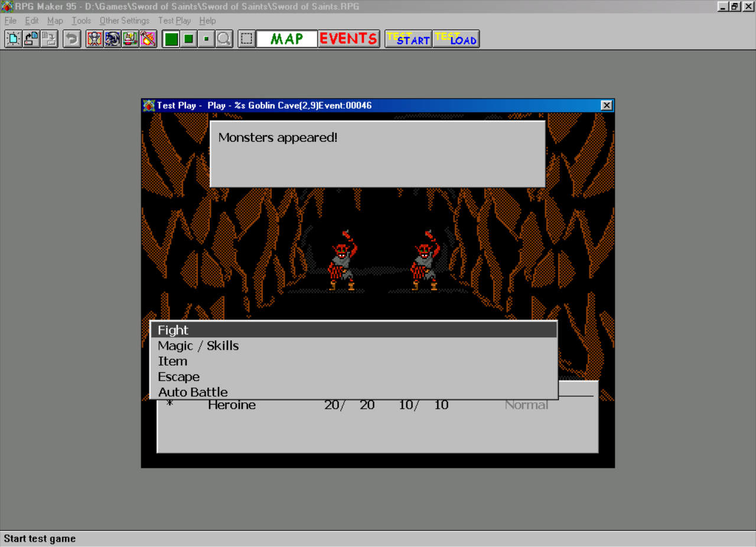The image size is (756, 547).
Task: Click the "Start test game" status bar text
Action: (x=40, y=539)
